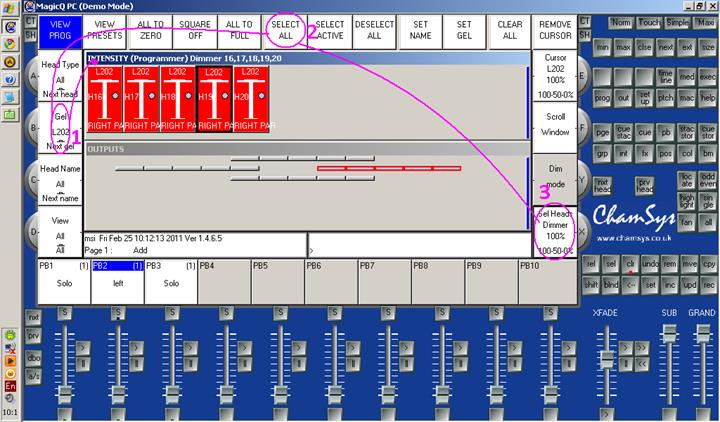Switch layout to Touch
The image size is (720, 422).
[x=649, y=23]
